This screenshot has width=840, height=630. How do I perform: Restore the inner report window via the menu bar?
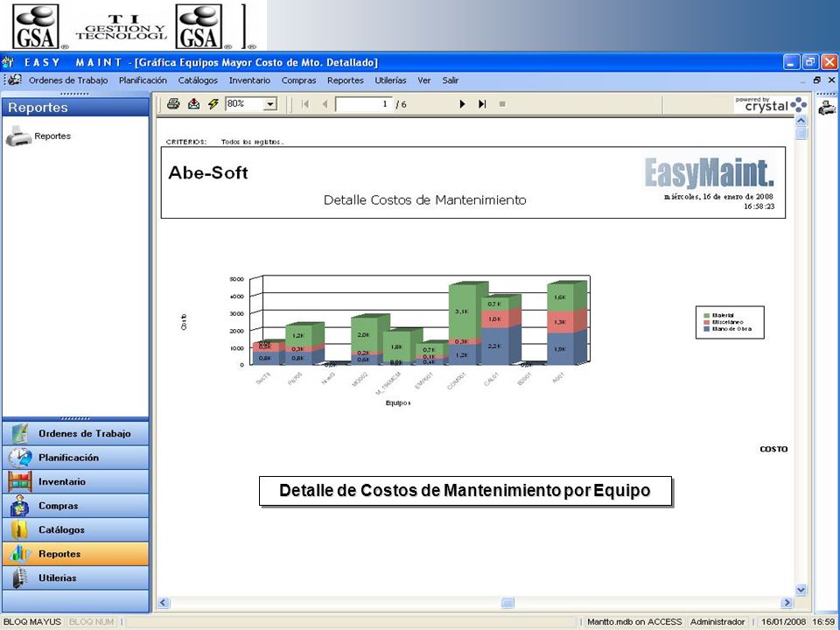click(817, 80)
